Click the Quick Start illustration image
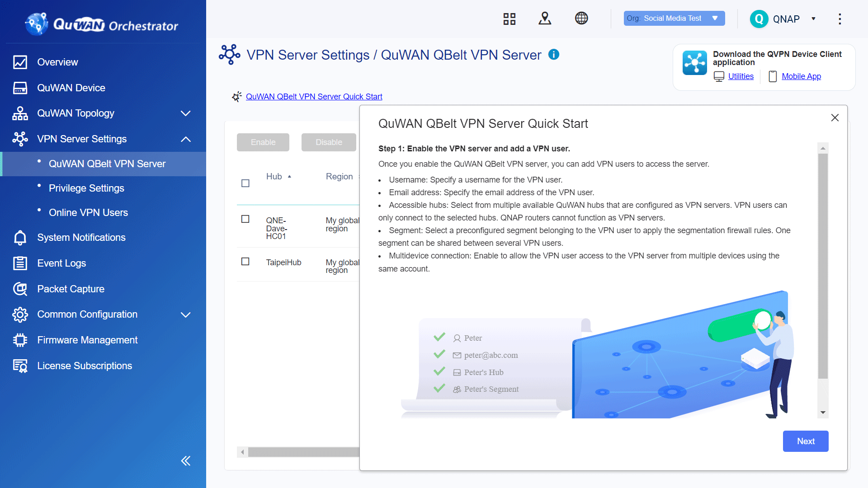The height and width of the screenshot is (488, 868). tap(598, 354)
